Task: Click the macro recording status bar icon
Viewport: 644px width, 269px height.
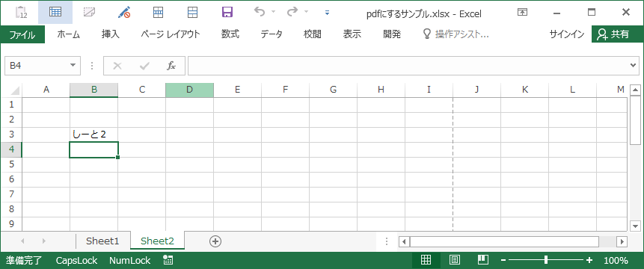Action: (168, 260)
